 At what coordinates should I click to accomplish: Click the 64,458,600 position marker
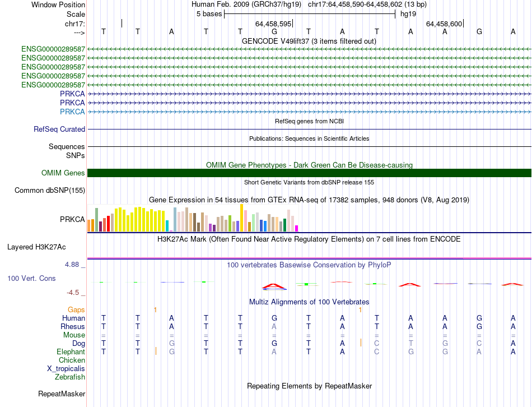point(444,24)
